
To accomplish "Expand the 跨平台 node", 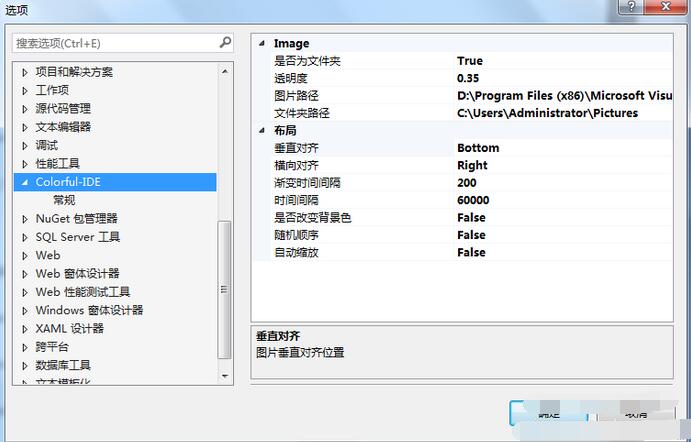I will pos(25,347).
